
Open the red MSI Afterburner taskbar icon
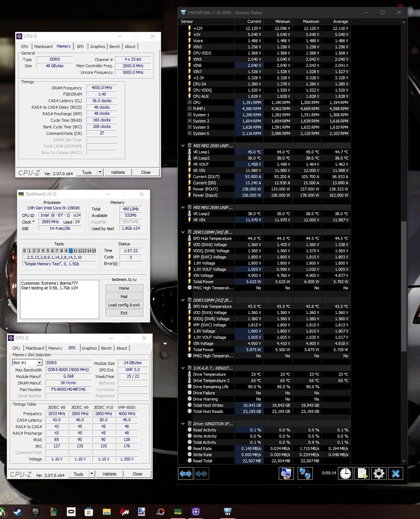[x=124, y=512]
